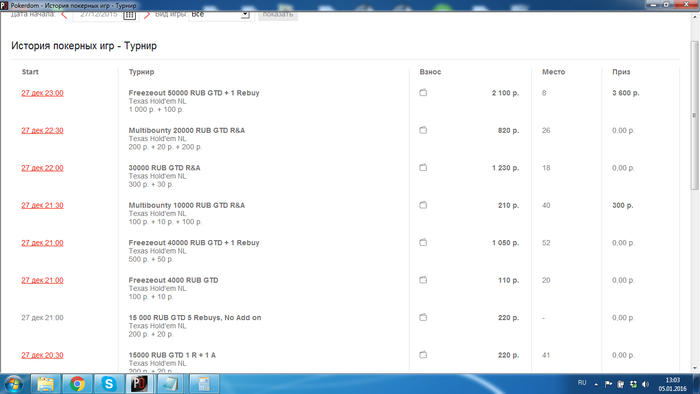Click icon in 30000 RUB GTD R&A row
Image resolution: width=700 pixels, height=394 pixels.
(x=423, y=168)
